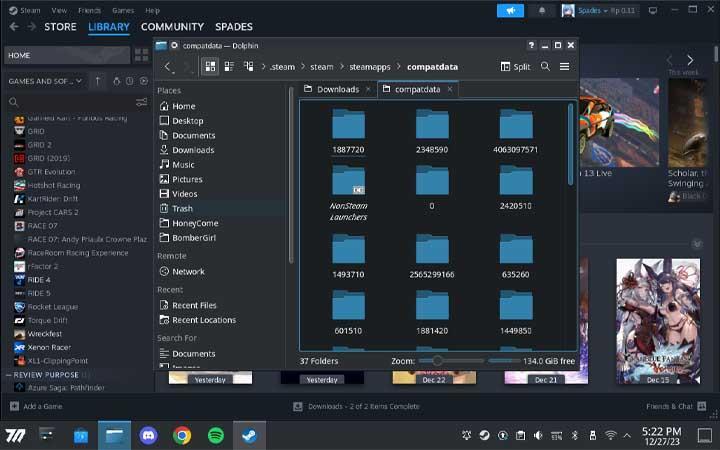
Task: Adjust the Dolphin Zoom slider
Action: pos(451,361)
